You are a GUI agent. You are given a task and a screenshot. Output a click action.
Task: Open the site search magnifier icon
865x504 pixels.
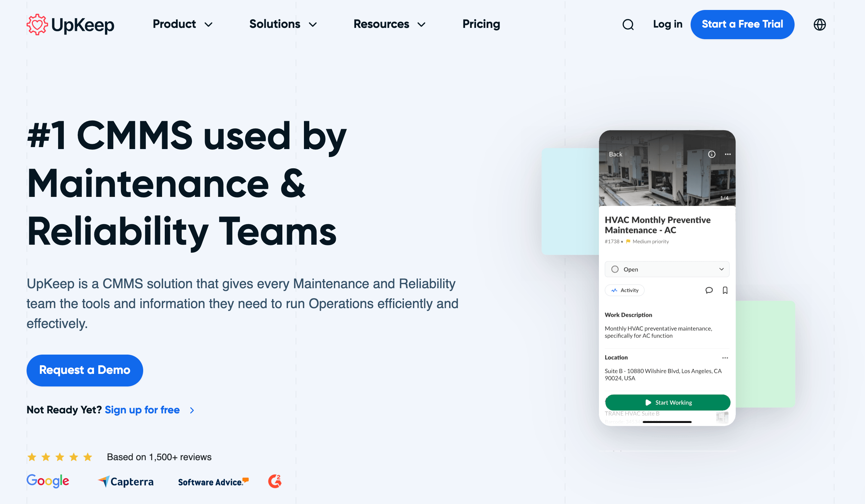pyautogui.click(x=628, y=24)
